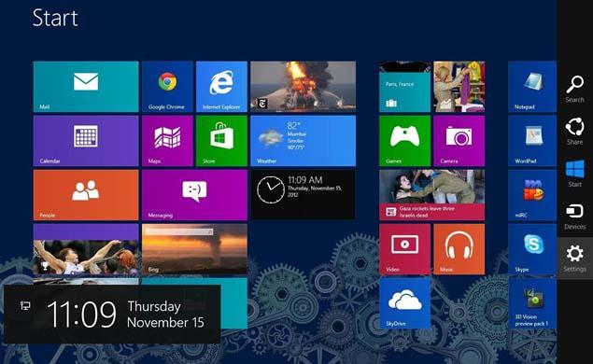
Task: Open Internet Explorer tile
Action: (x=221, y=87)
